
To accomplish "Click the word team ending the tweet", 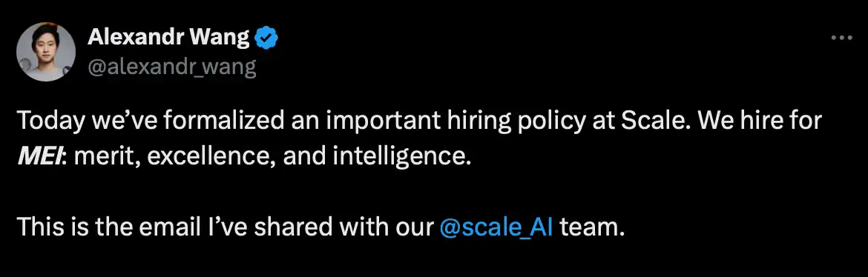I will pyautogui.click(x=591, y=228).
